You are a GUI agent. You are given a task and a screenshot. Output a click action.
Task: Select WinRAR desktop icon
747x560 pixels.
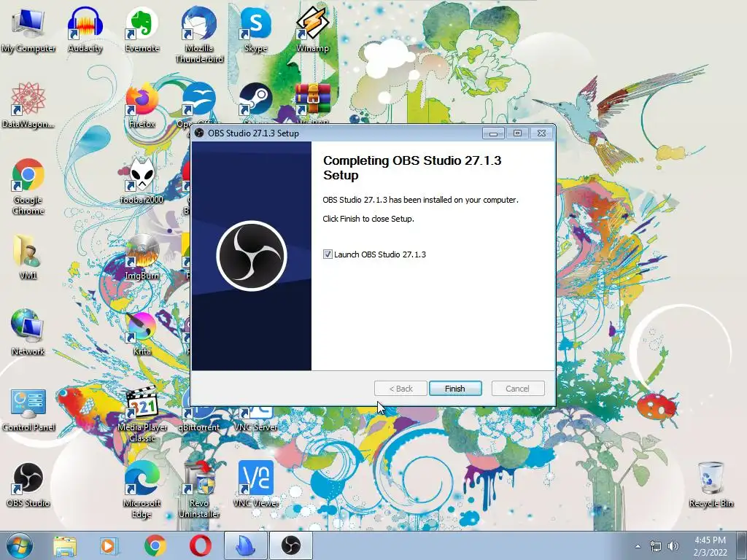point(312,101)
